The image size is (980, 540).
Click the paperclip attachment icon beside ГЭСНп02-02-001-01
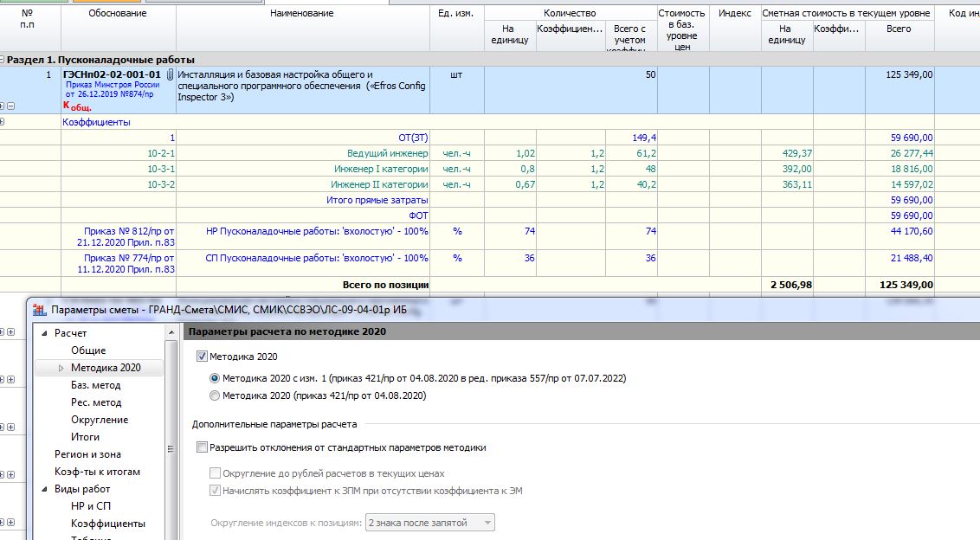pyautogui.click(x=170, y=75)
